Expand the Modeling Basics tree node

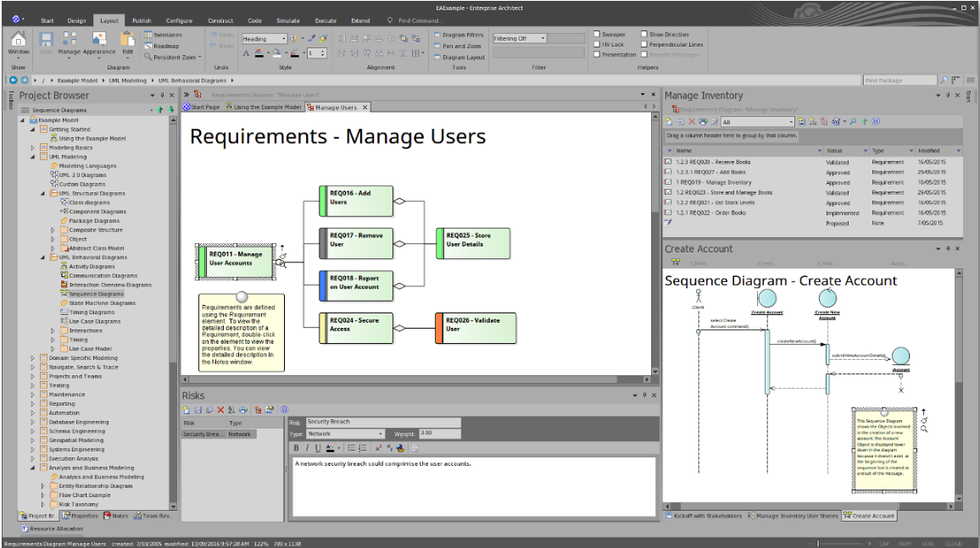pos(33,148)
